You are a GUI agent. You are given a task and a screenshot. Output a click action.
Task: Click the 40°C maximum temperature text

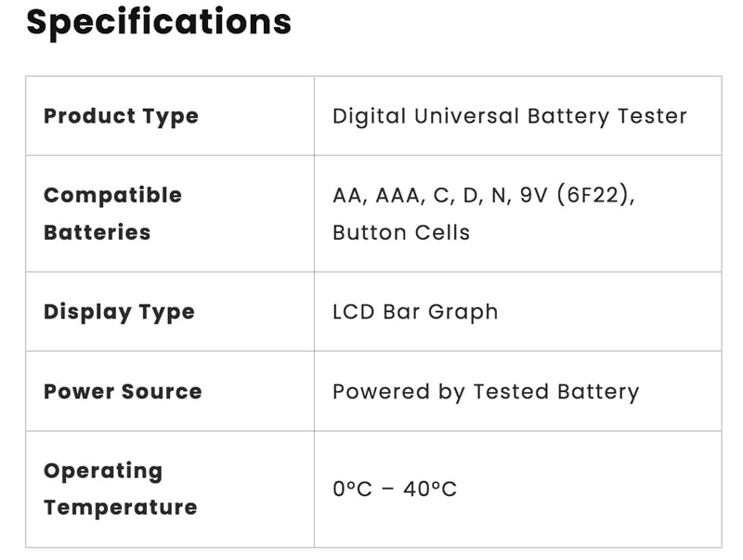pyautogui.click(x=430, y=488)
